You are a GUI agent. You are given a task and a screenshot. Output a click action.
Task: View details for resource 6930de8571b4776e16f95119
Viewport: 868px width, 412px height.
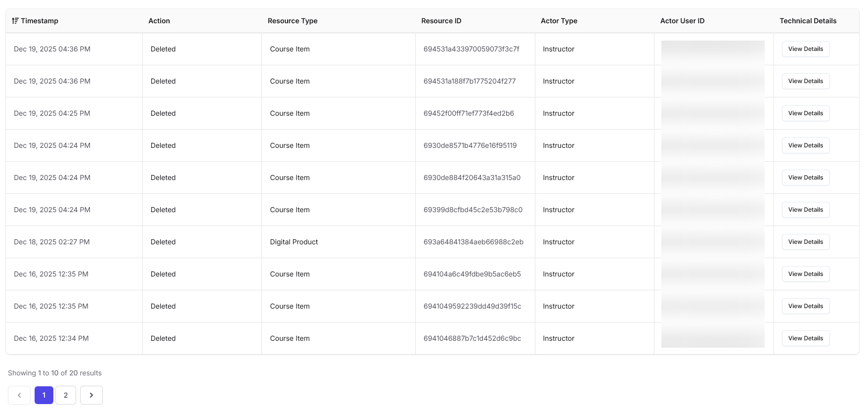[805, 145]
